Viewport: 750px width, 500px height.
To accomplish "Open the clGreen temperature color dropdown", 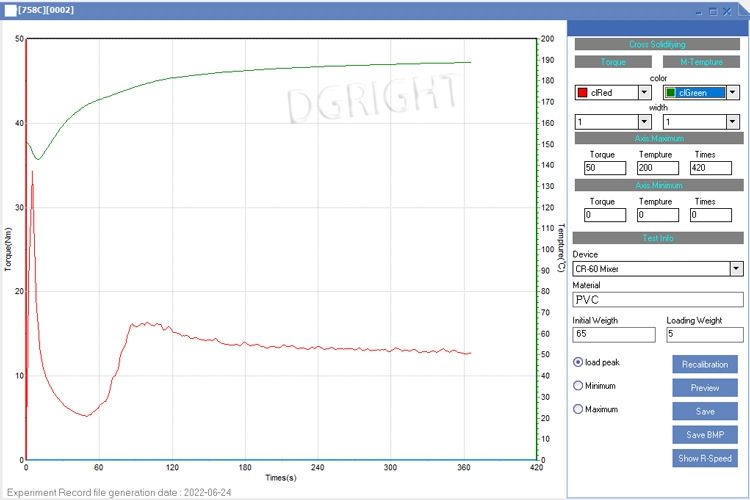I will pos(732,92).
